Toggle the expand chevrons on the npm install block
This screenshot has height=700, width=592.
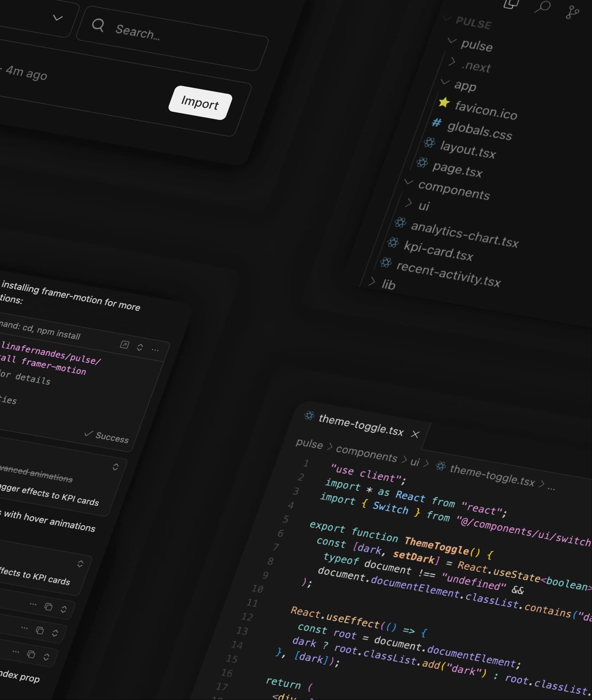point(140,347)
